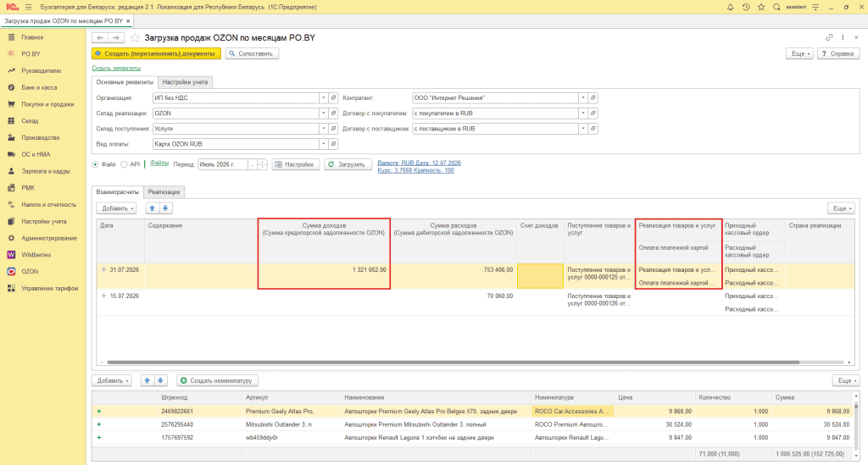Click Создать номенклатуру button

tap(218, 380)
